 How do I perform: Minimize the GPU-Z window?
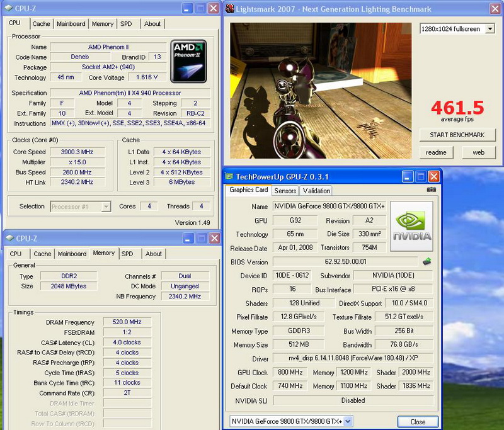click(407, 176)
